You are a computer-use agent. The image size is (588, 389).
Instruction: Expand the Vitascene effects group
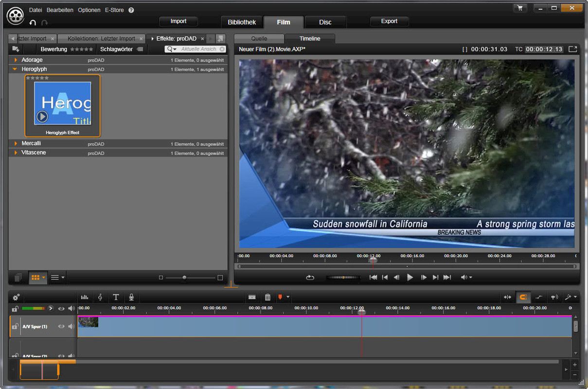point(16,153)
